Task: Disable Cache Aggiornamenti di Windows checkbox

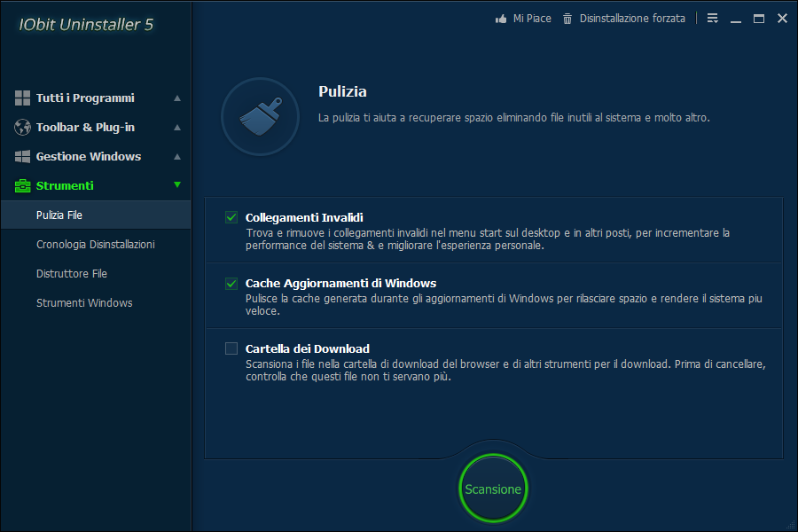Action: (x=231, y=284)
